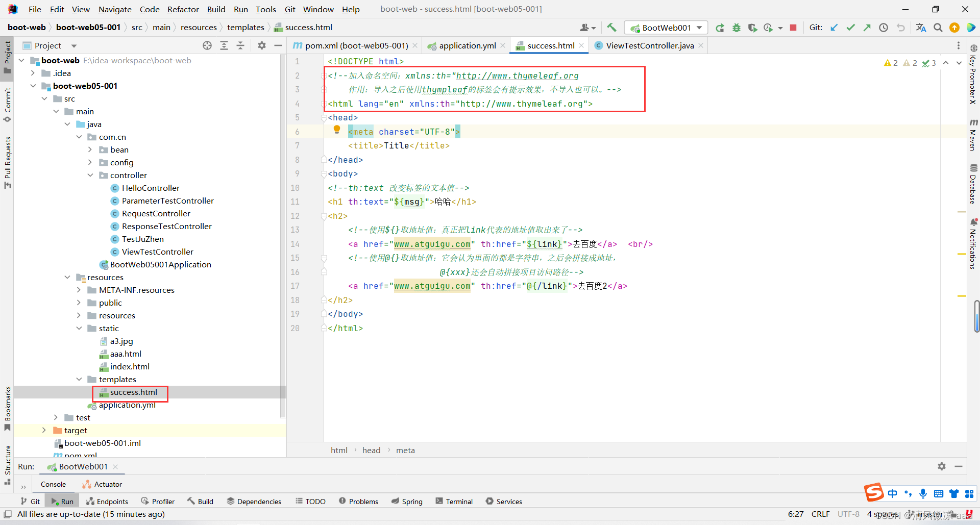This screenshot has width=980, height=525.
Task: Click the CRLF line separator indicator
Action: 820,514
